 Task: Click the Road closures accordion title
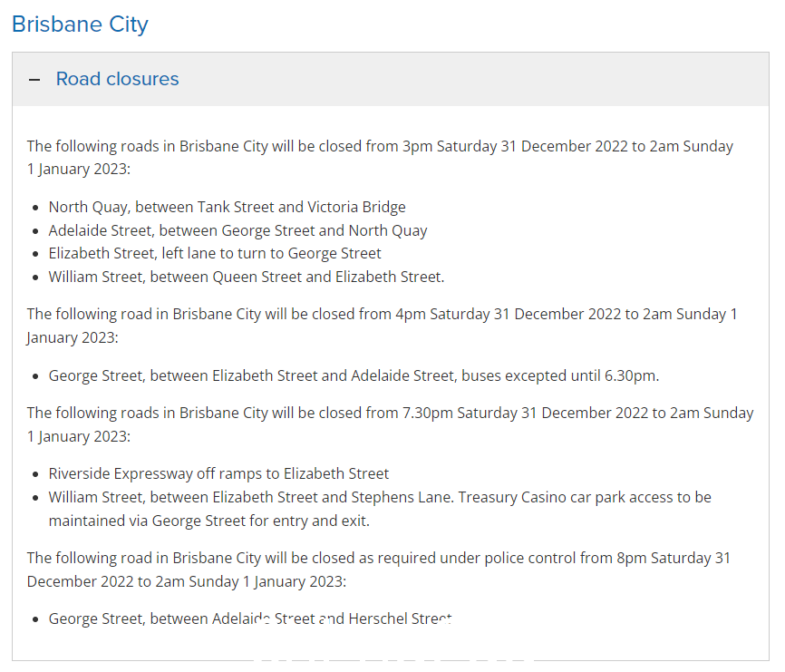(x=117, y=79)
